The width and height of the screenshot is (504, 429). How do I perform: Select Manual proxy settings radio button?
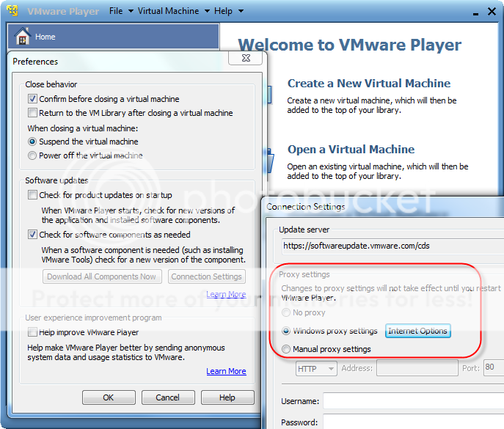point(286,349)
